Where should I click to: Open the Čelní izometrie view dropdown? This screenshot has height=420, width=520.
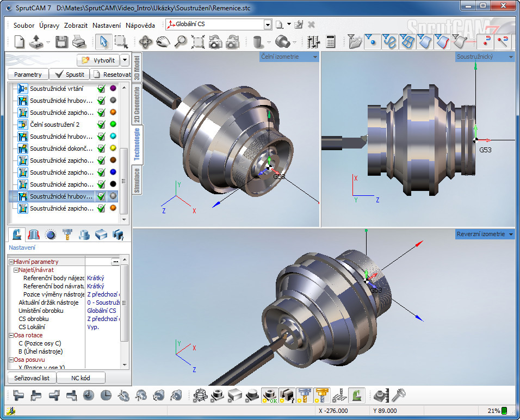315,57
